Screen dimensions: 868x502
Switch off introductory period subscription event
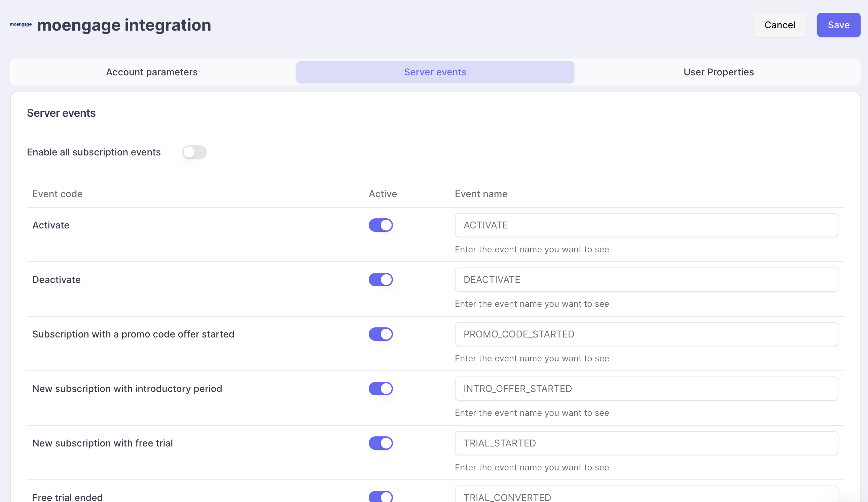click(381, 388)
